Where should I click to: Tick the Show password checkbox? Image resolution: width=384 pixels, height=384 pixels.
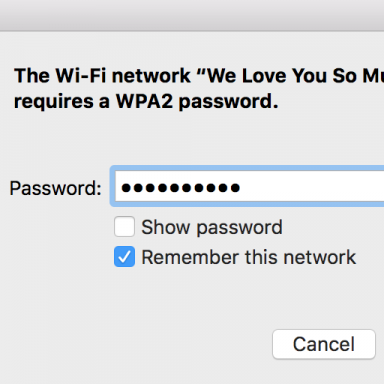(124, 227)
